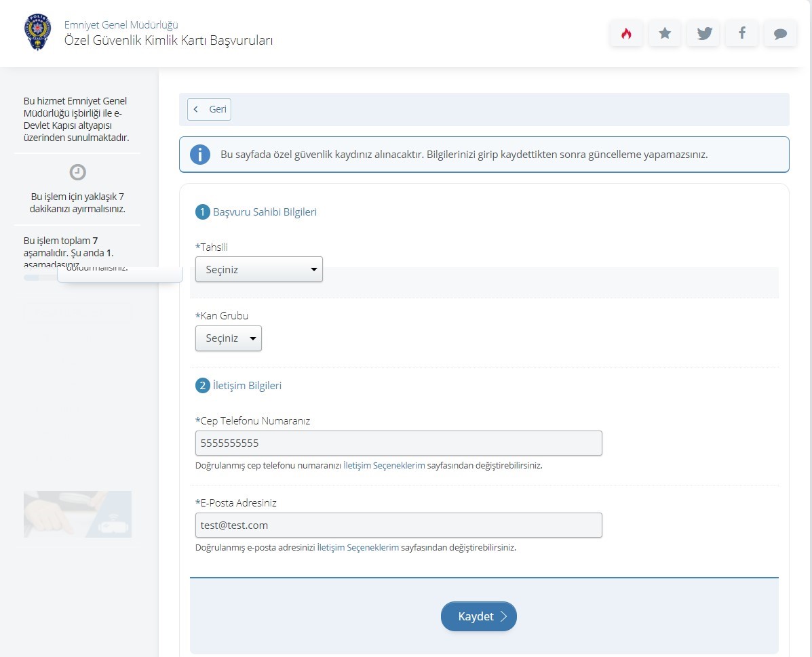The height and width of the screenshot is (657, 812).
Task: Click the clock icon in the sidebar
Action: coord(78,172)
